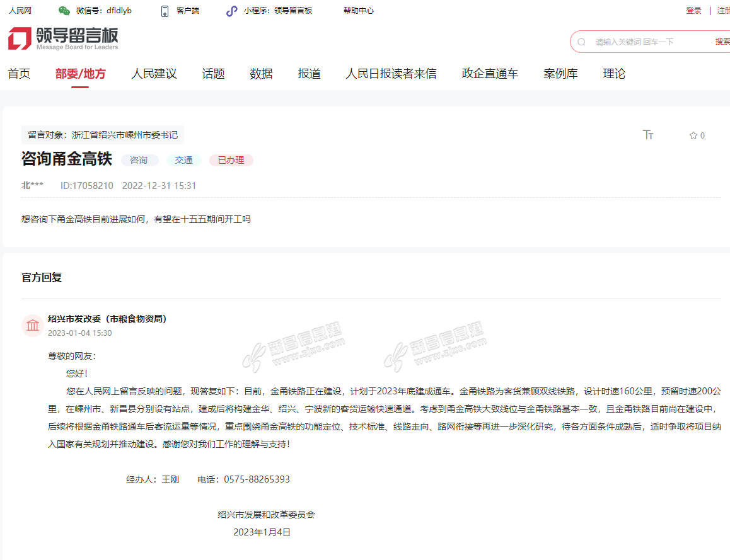Click the mobile client phone icon
The width and height of the screenshot is (730, 560).
165,11
